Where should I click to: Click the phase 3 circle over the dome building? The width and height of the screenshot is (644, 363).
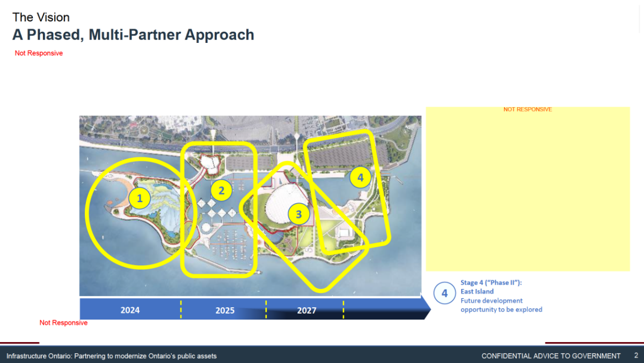pyautogui.click(x=299, y=214)
